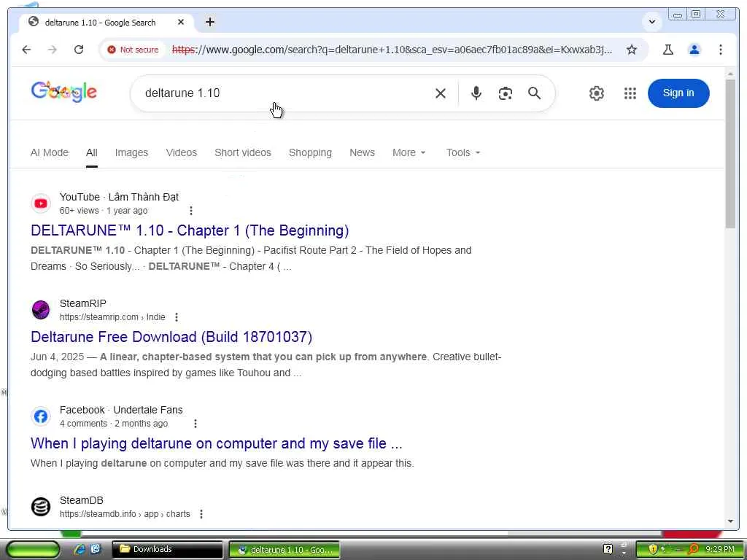Open the Chrome profile avatar
Image resolution: width=747 pixels, height=560 pixels.
point(694,50)
